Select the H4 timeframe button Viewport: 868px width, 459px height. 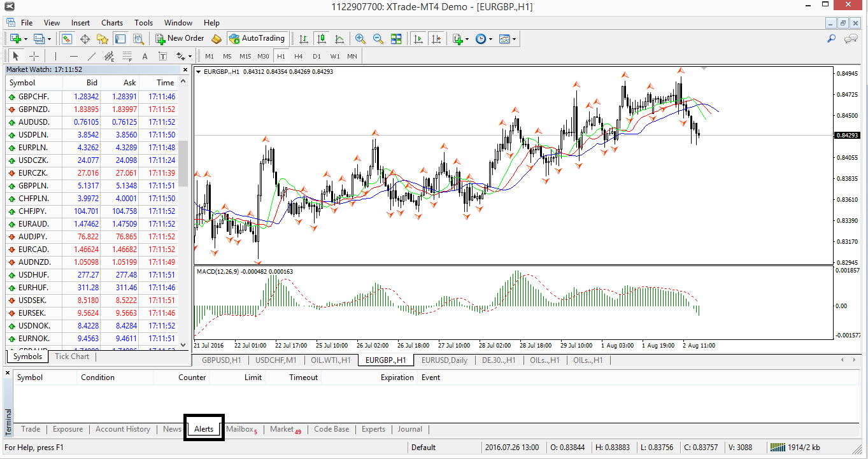point(299,56)
